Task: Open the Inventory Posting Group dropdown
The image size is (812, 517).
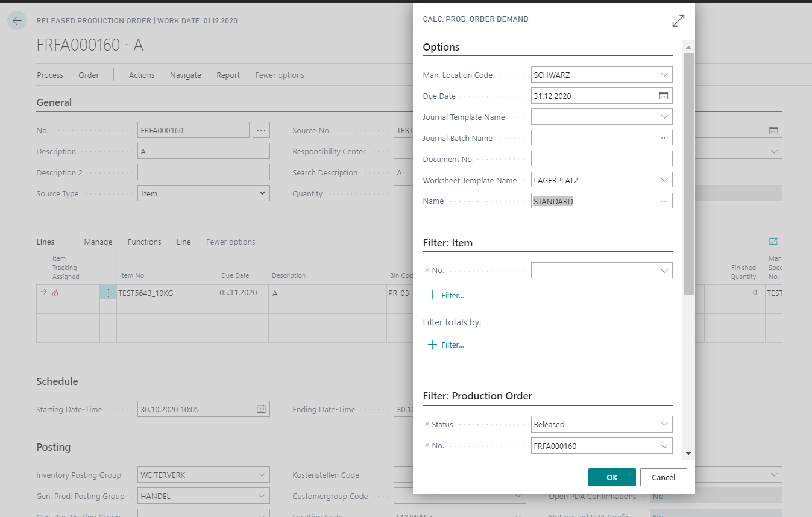Action: click(262, 475)
